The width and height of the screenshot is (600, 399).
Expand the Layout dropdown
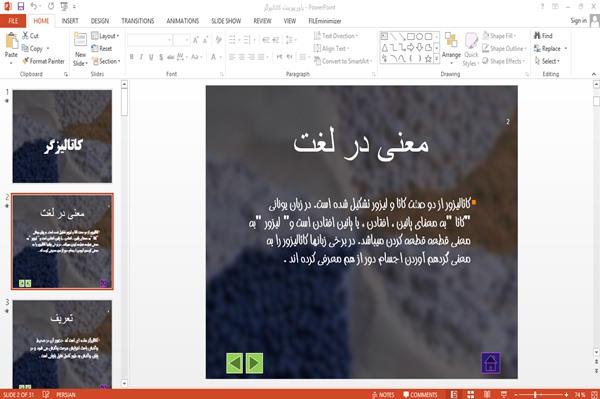(105, 36)
